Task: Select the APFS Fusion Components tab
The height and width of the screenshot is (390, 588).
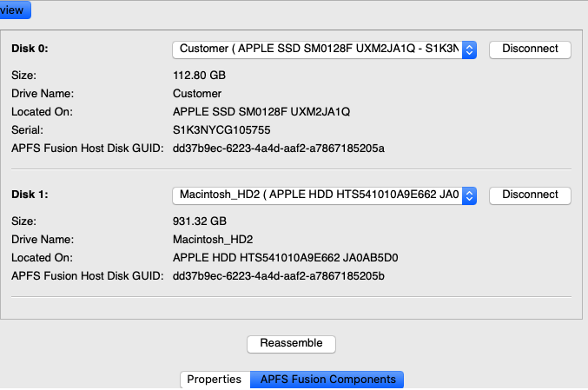Action: (327, 380)
